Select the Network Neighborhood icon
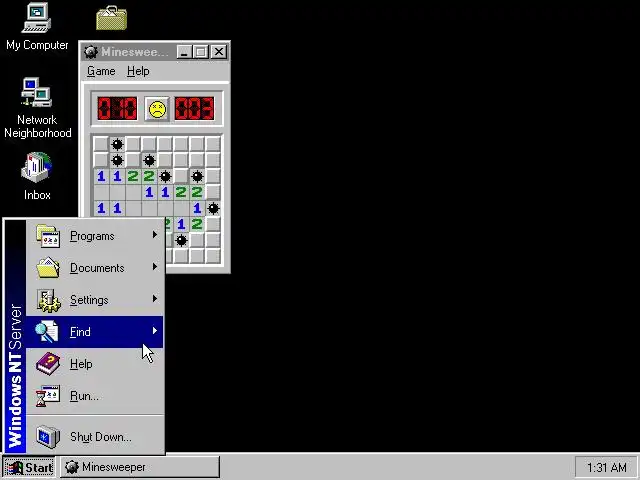Screen dimensions: 640x480 click(37, 108)
